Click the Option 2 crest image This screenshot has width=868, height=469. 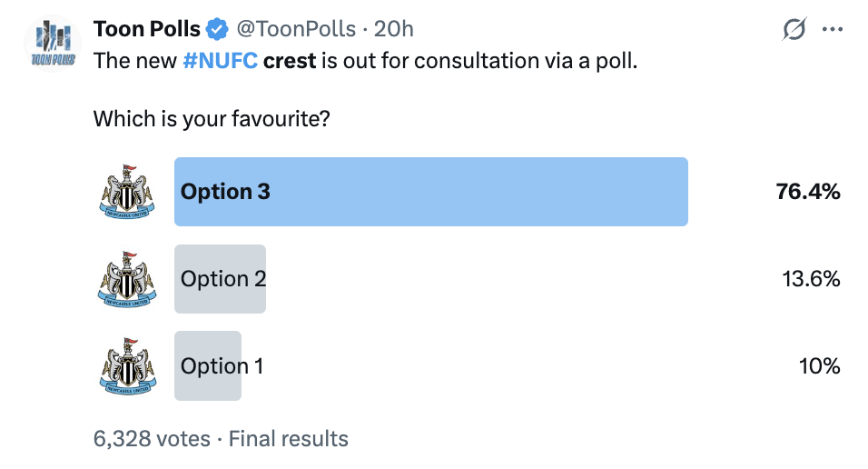(x=127, y=279)
